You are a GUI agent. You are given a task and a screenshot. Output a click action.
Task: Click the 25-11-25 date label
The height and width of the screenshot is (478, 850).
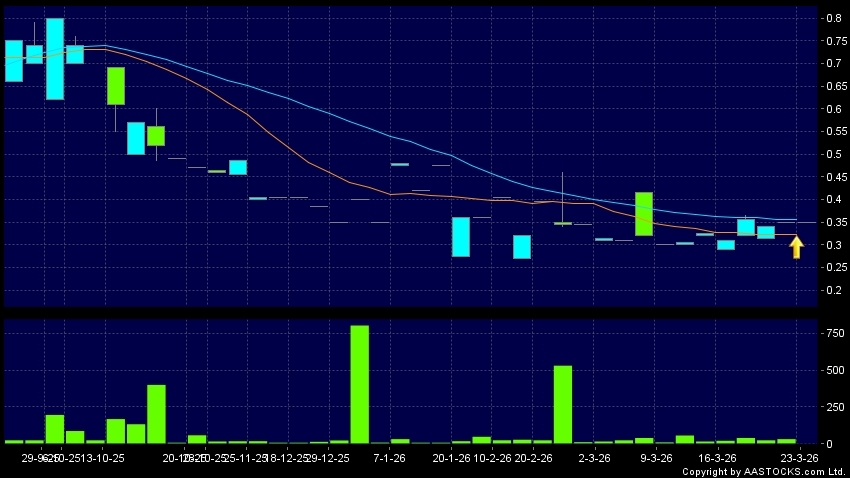[x=246, y=457]
